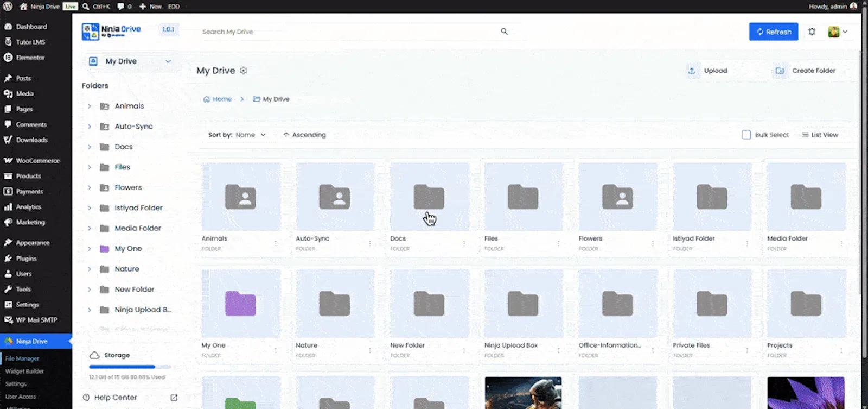Open the purple flower image thumbnail
The height and width of the screenshot is (409, 868).
pyautogui.click(x=806, y=393)
